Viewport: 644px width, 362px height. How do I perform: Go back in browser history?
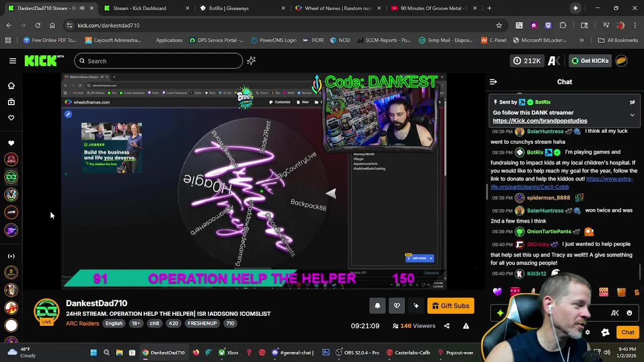(x=9, y=25)
